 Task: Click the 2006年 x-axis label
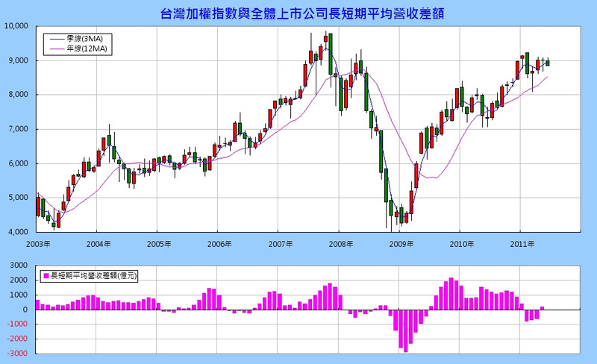[219, 244]
